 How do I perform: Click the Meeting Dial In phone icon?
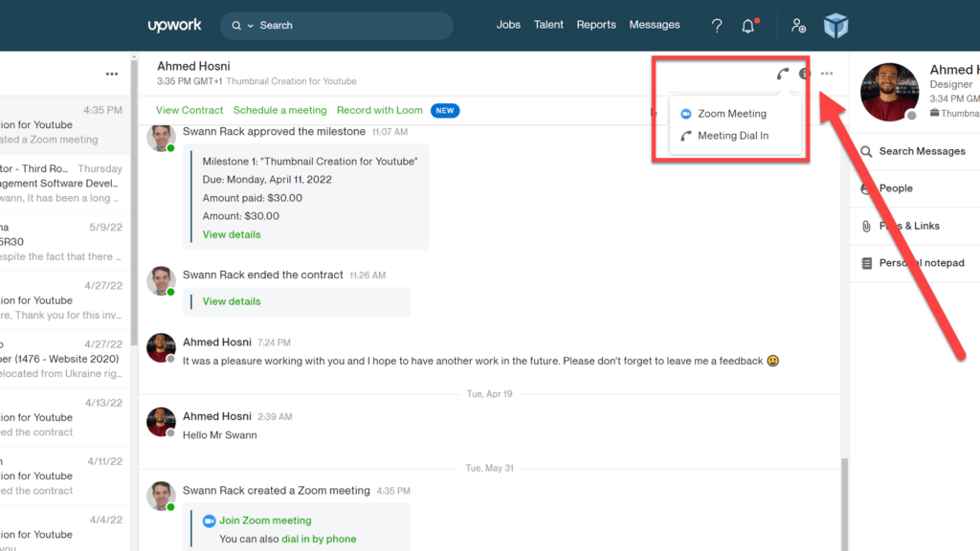coord(685,136)
